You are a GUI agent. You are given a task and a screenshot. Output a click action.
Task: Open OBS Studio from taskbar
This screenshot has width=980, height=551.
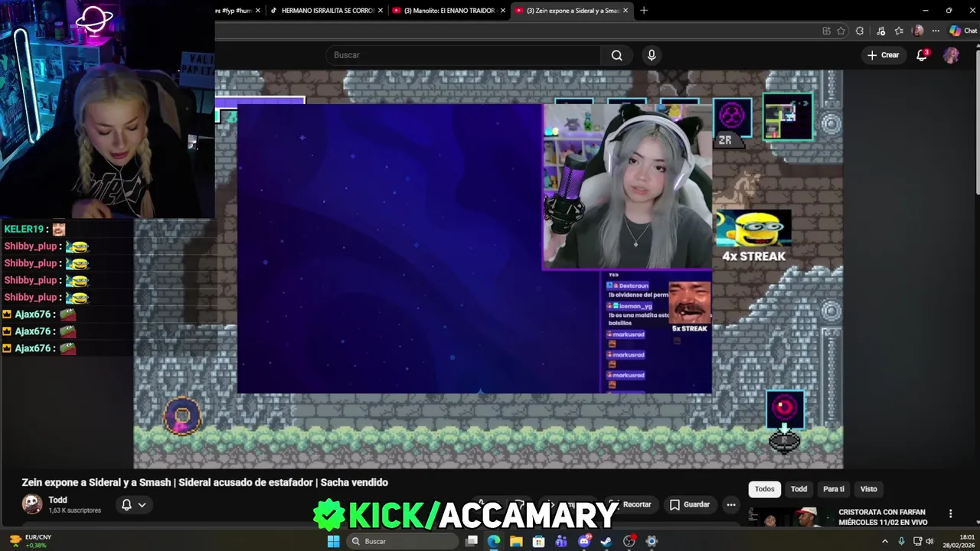629,541
